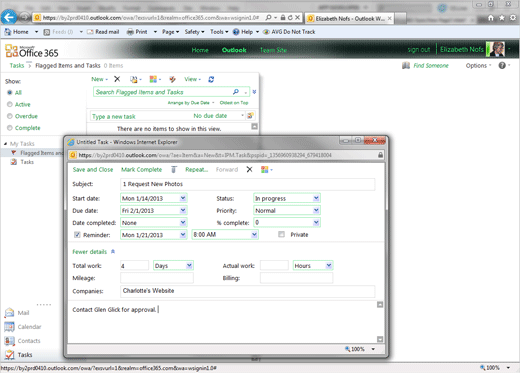The height and width of the screenshot is (373, 520).
Task: Click the Mileage input field
Action: click(x=157, y=278)
